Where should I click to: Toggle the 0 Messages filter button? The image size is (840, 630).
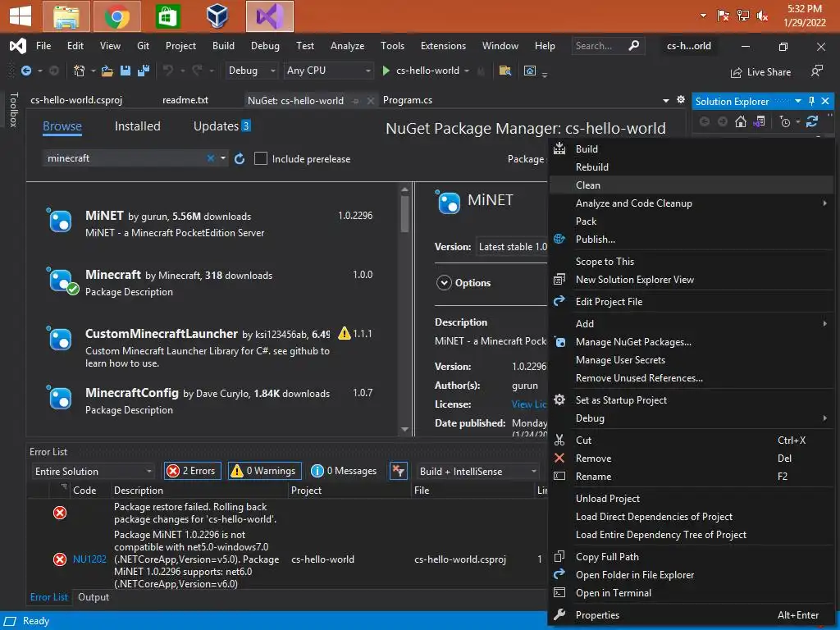(x=345, y=471)
